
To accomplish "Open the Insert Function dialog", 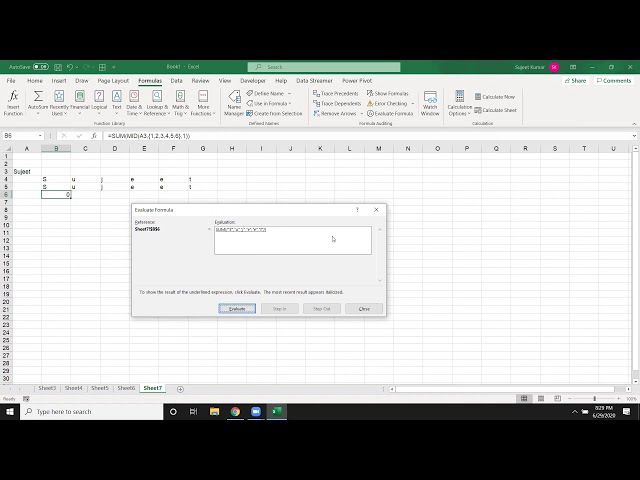I will 13,103.
